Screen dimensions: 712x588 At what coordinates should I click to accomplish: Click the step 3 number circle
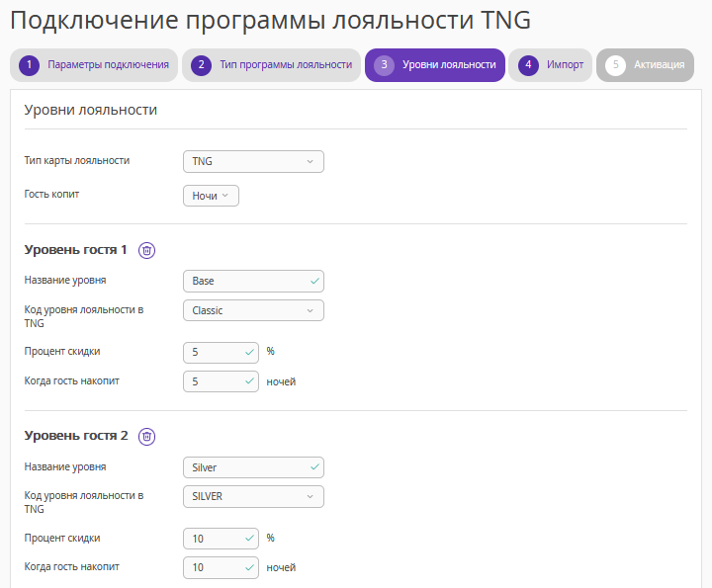click(384, 65)
